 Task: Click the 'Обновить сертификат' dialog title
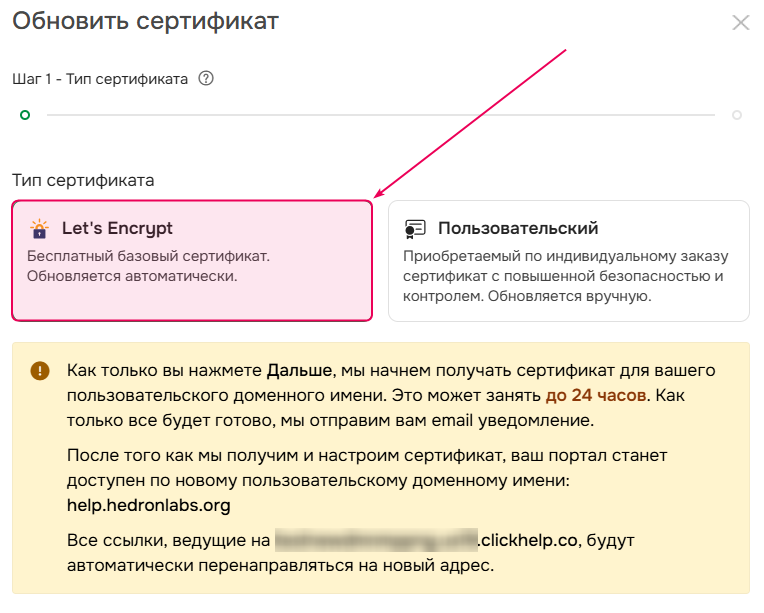pyautogui.click(x=145, y=21)
